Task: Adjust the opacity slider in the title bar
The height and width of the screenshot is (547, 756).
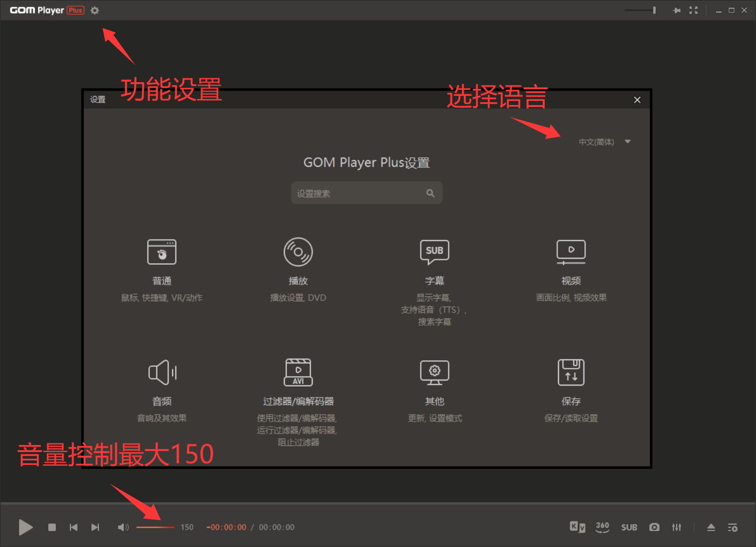Action: (640, 10)
